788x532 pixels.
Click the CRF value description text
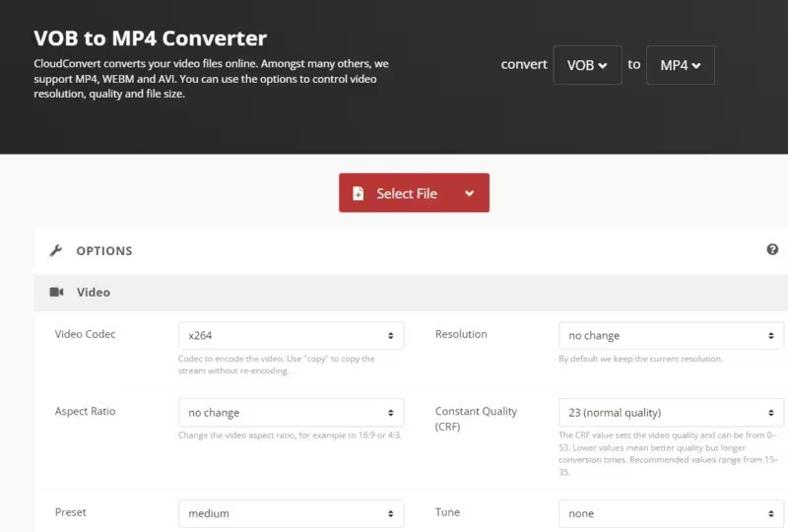[x=668, y=453]
